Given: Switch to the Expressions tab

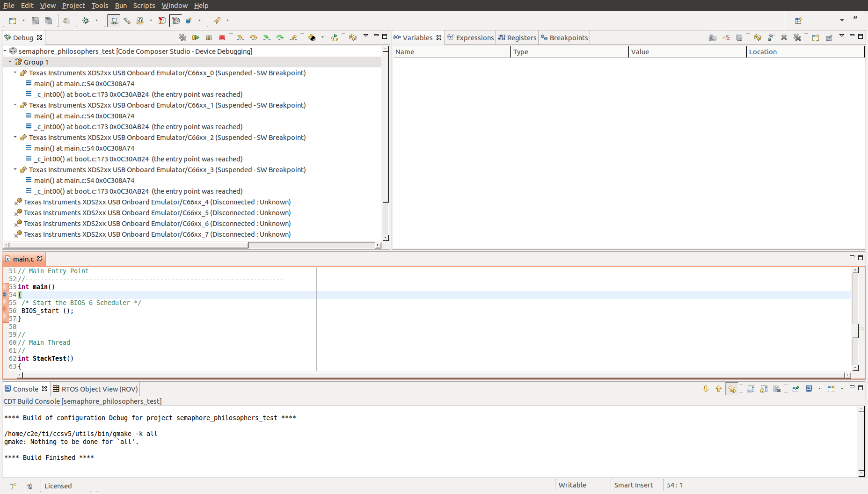Looking at the screenshot, I should point(470,37).
